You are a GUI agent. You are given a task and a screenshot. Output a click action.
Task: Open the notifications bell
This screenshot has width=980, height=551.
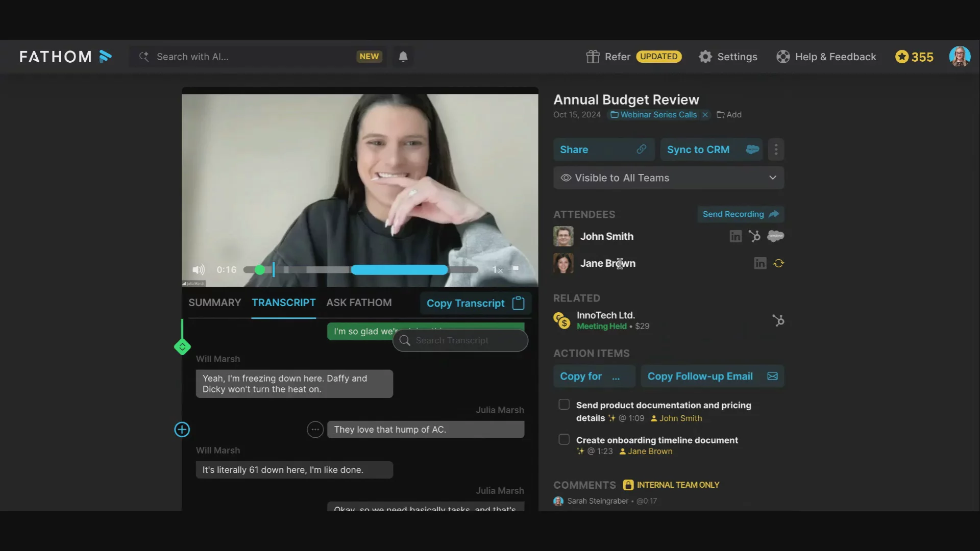click(x=403, y=57)
